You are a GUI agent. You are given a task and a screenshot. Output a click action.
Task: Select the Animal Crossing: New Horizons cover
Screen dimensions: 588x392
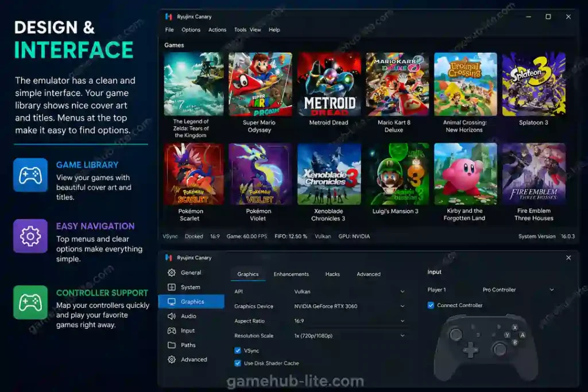coord(465,84)
